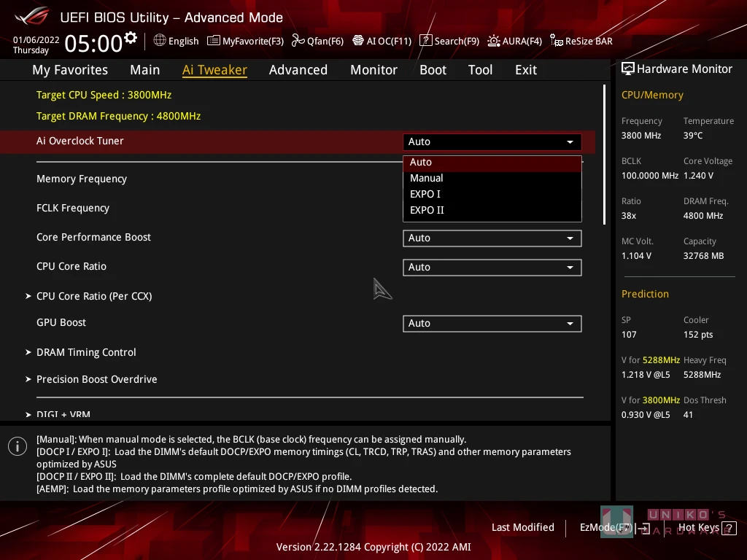Click the Hardware Monitor screen icon
Screen dimensions: 747x560
(628, 69)
